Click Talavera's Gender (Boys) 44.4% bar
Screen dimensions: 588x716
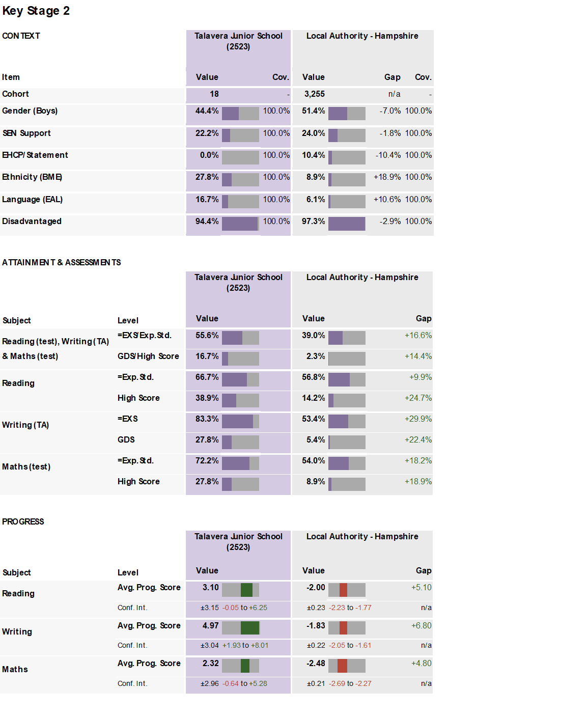tap(240, 113)
